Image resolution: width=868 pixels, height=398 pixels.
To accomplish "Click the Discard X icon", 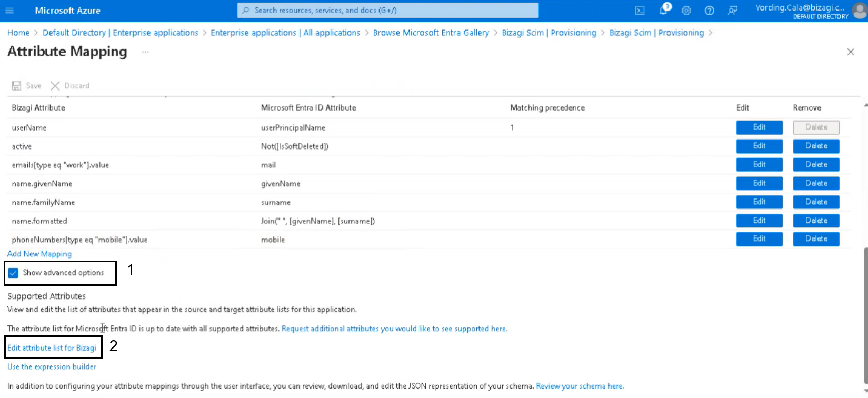I will pyautogui.click(x=55, y=86).
